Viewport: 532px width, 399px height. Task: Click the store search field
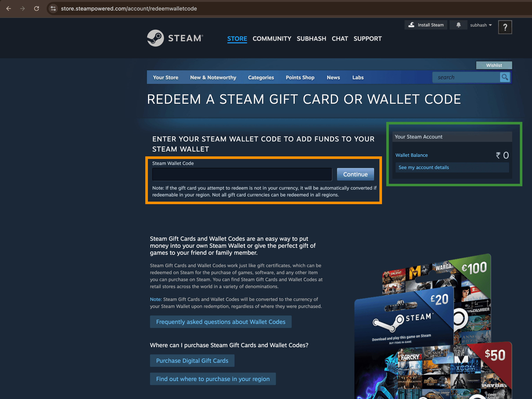466,77
